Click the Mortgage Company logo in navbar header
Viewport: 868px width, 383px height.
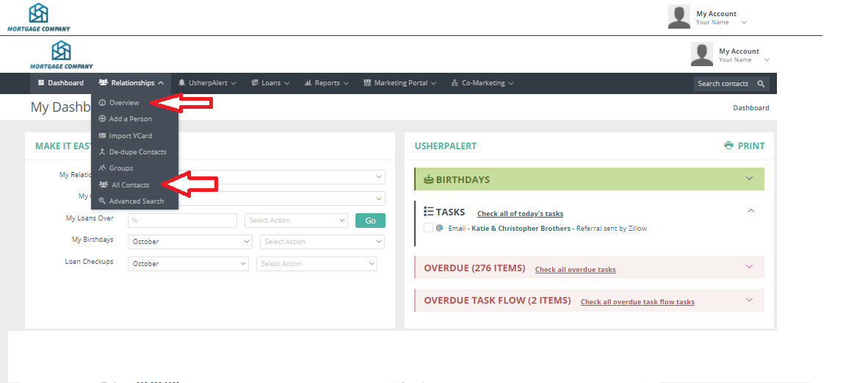click(x=62, y=55)
